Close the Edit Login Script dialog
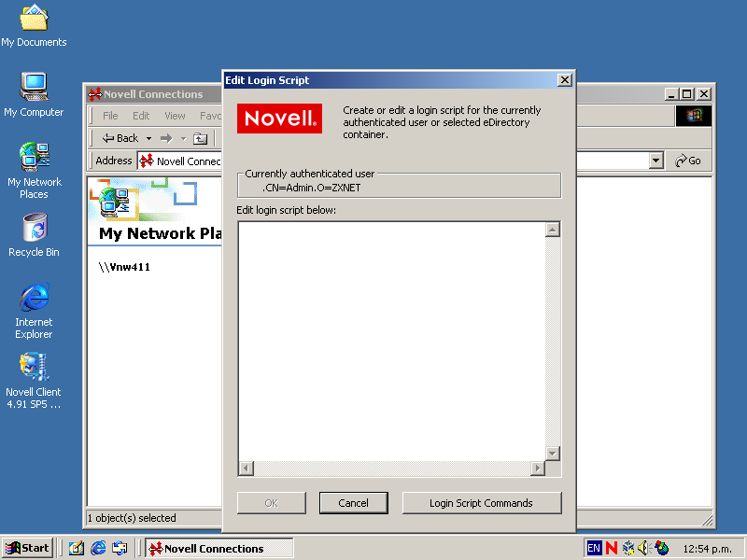Viewport: 747px width, 560px height. (565, 80)
